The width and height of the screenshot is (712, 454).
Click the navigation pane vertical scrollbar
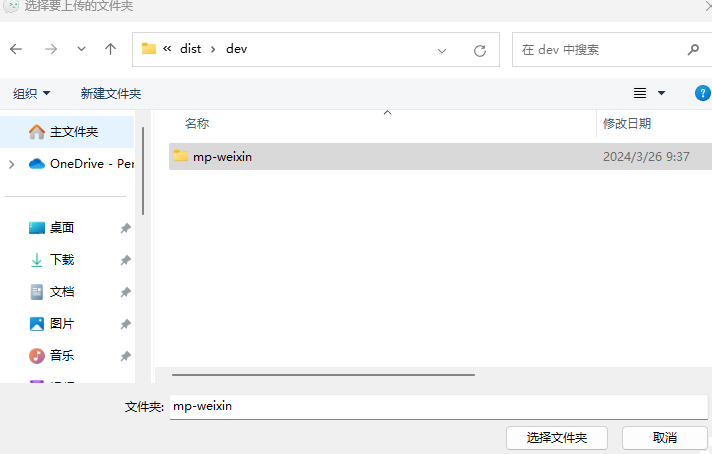point(143,171)
